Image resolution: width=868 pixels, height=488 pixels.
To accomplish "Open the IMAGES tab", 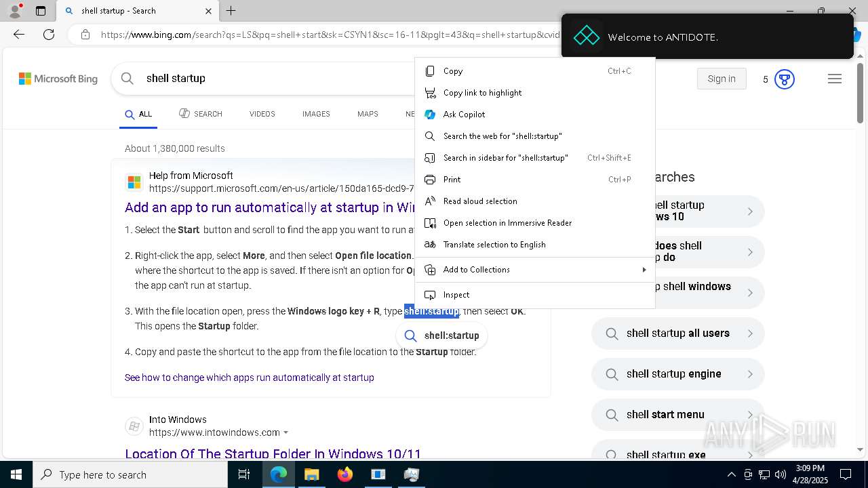I will 316,114.
